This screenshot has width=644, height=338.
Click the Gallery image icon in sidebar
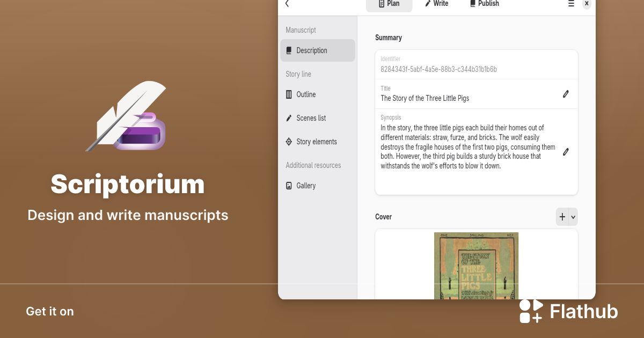click(x=289, y=186)
